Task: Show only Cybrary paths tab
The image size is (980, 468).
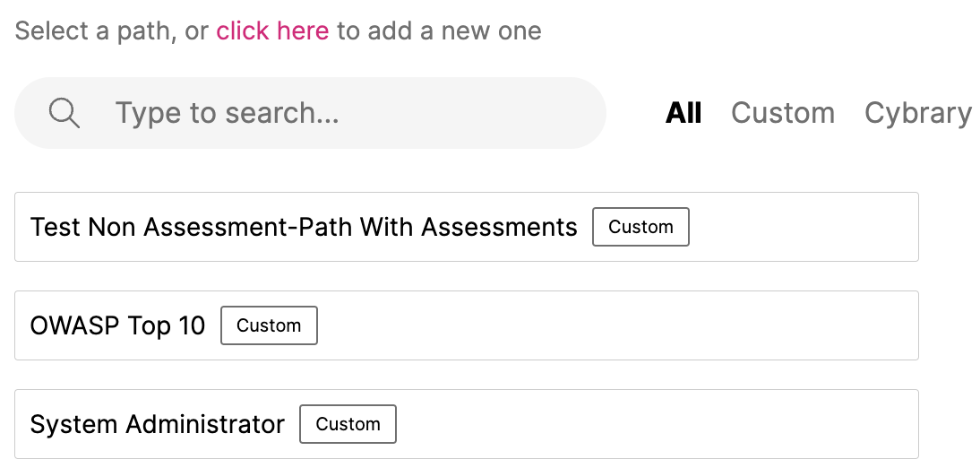Action: tap(917, 114)
